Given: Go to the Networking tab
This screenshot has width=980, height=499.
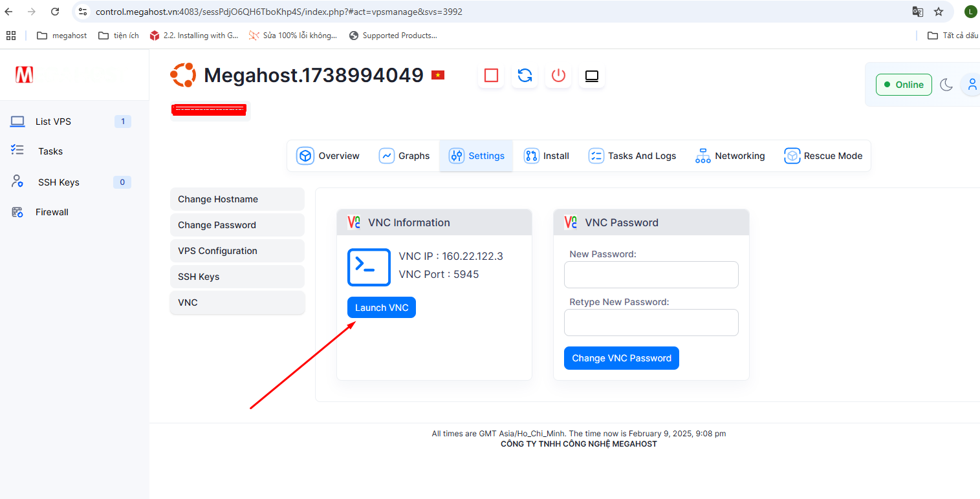Looking at the screenshot, I should coord(730,156).
